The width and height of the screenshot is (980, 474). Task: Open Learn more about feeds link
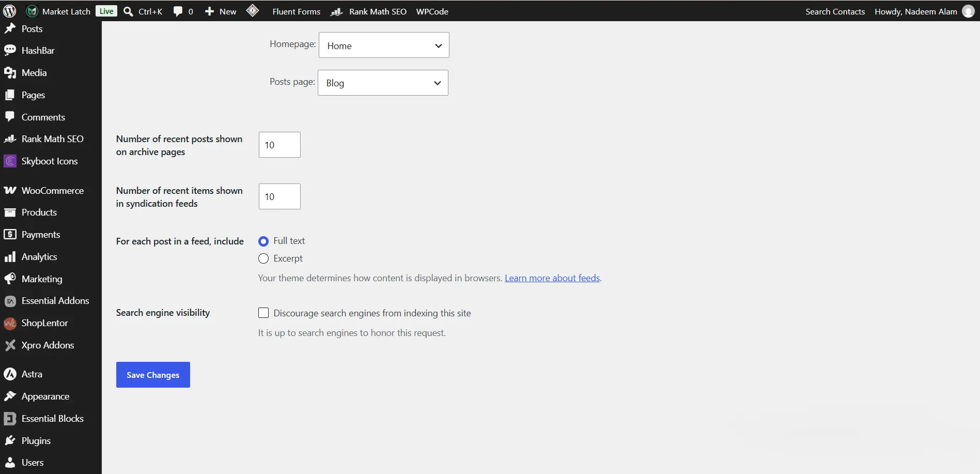[x=552, y=278]
